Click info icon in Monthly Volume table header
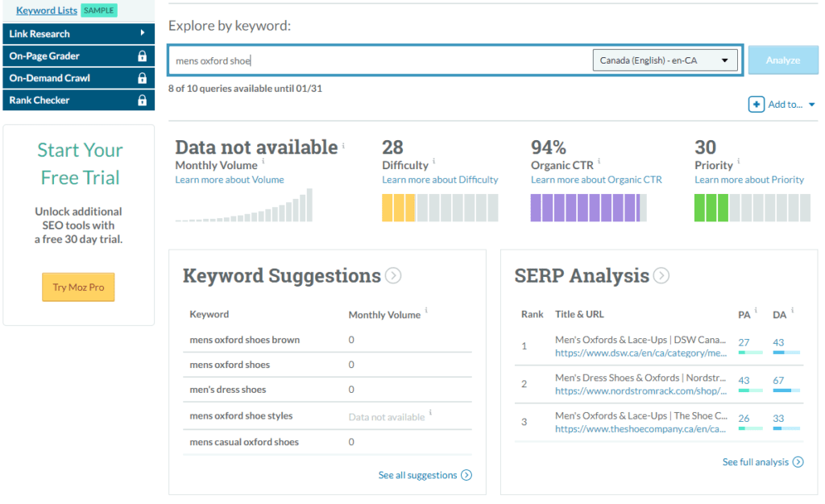Screen dimensions: 825x504 [426, 310]
